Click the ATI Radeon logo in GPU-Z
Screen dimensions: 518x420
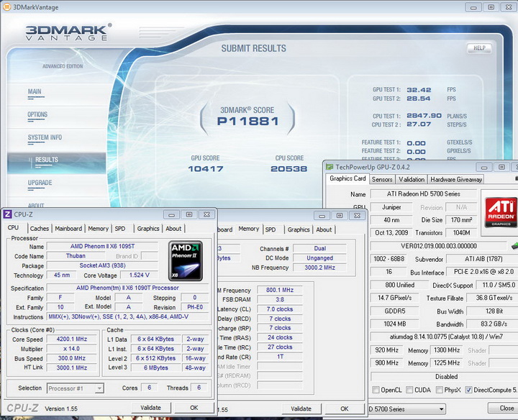coord(501,212)
